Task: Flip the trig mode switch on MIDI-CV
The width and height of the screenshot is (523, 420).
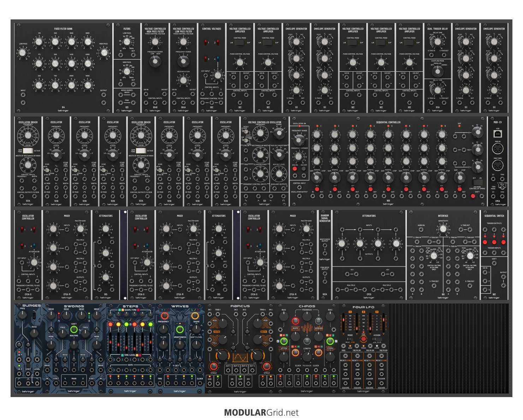Action: [x=502, y=187]
